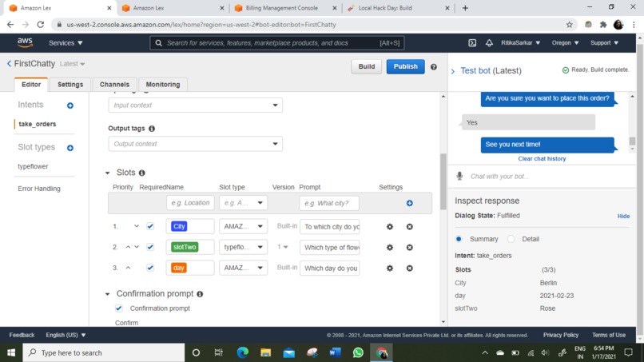Open Error Handling in sidebar

click(39, 189)
